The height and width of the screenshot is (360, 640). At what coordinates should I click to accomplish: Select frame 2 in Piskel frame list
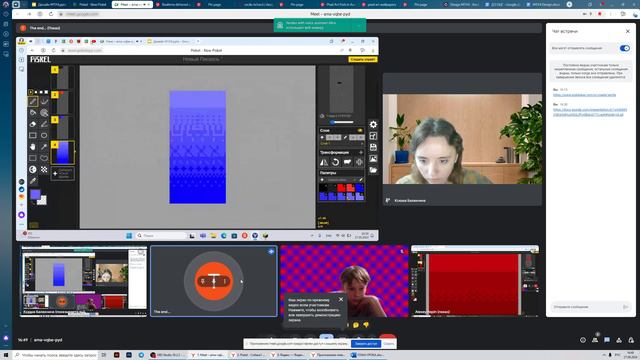point(62,103)
